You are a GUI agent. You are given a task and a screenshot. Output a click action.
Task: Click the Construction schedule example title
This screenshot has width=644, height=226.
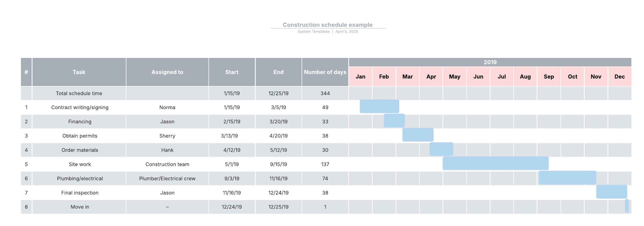coord(327,25)
